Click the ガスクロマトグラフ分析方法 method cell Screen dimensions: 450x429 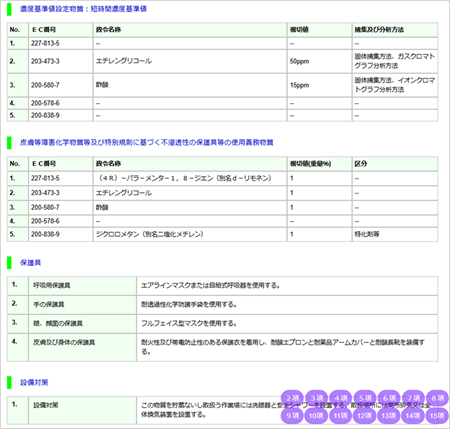(395, 61)
